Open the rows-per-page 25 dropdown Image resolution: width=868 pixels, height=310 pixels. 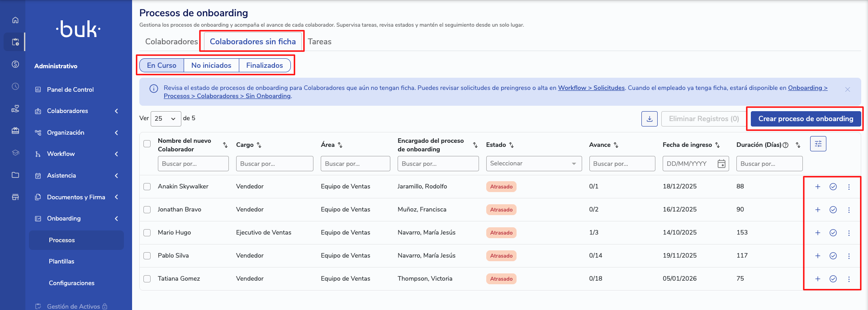tap(165, 118)
